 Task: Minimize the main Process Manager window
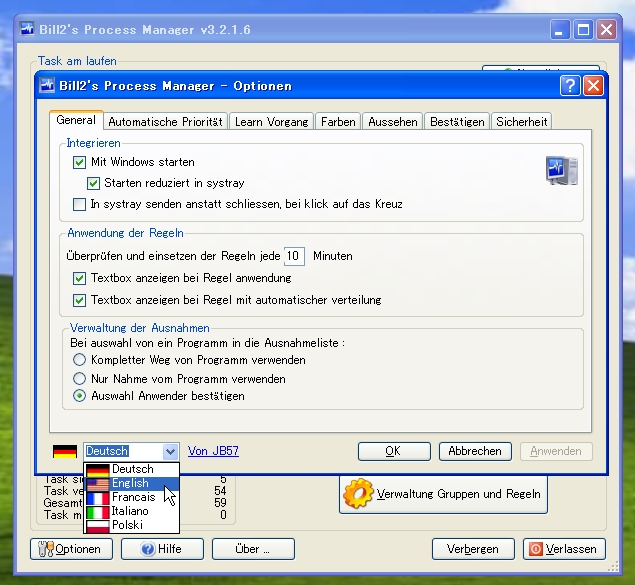[x=560, y=30]
